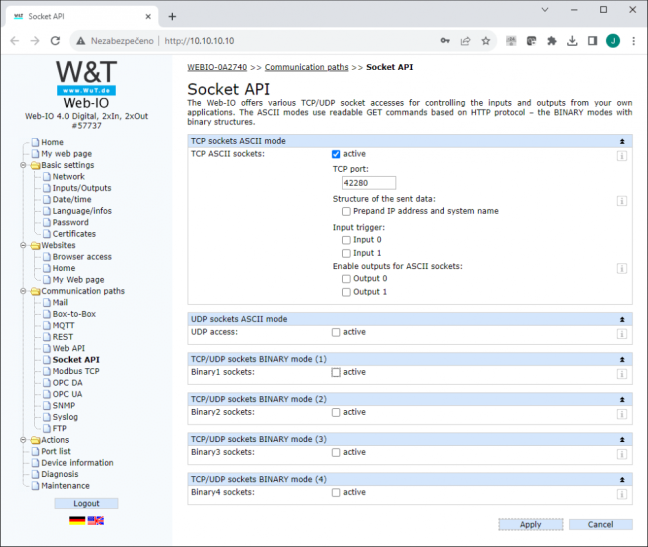The width and height of the screenshot is (648, 547).
Task: Collapse BINARY mode (2) section
Action: [622, 400]
